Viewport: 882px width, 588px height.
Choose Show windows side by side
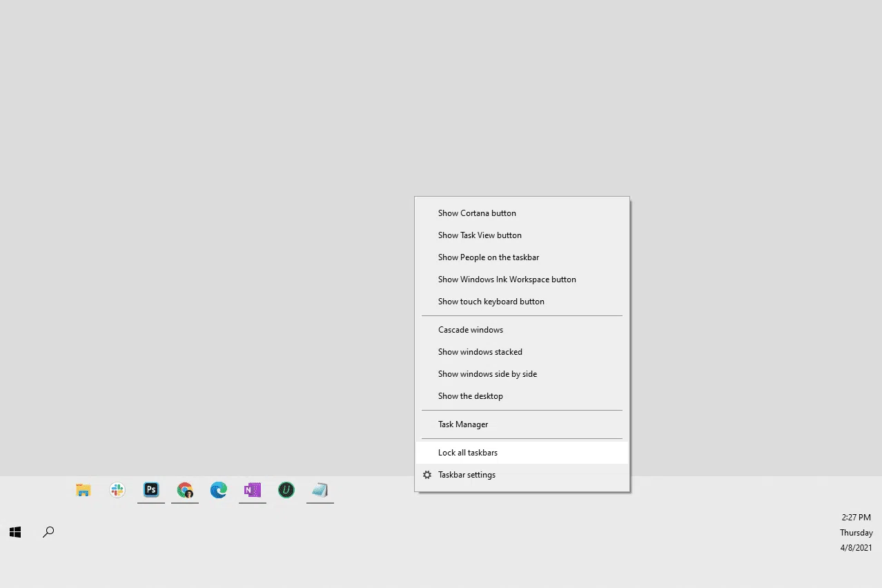coord(487,374)
